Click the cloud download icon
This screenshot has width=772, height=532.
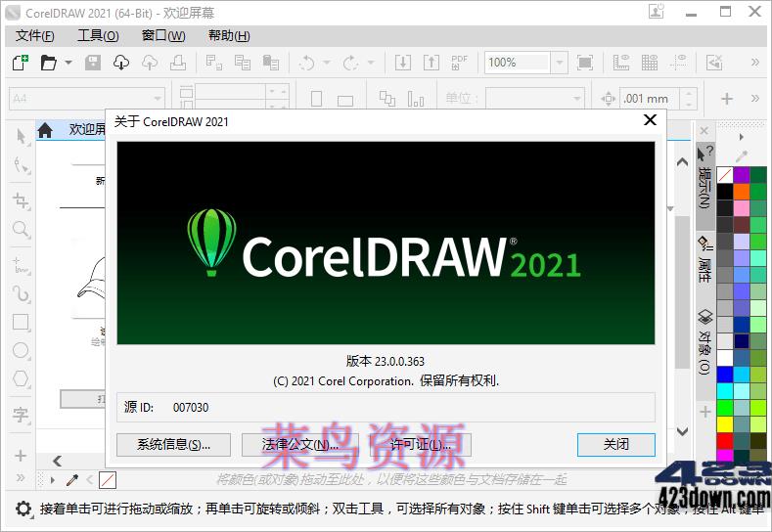click(121, 63)
